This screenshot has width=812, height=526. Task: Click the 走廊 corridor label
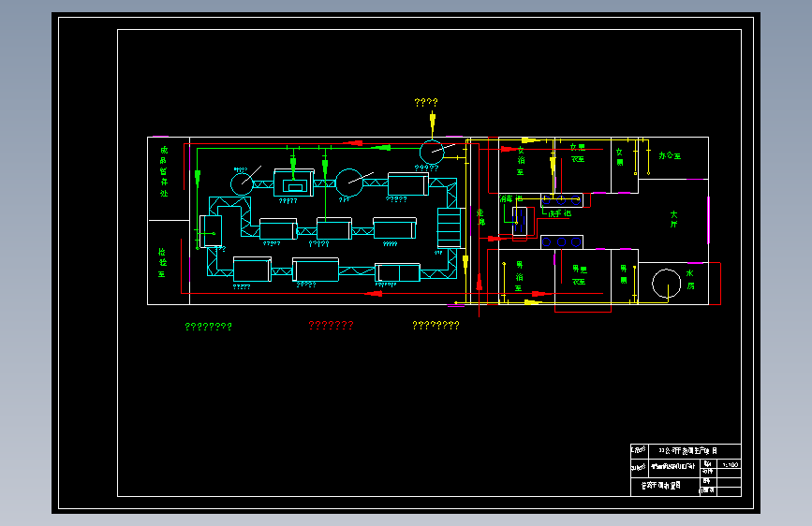(x=480, y=217)
